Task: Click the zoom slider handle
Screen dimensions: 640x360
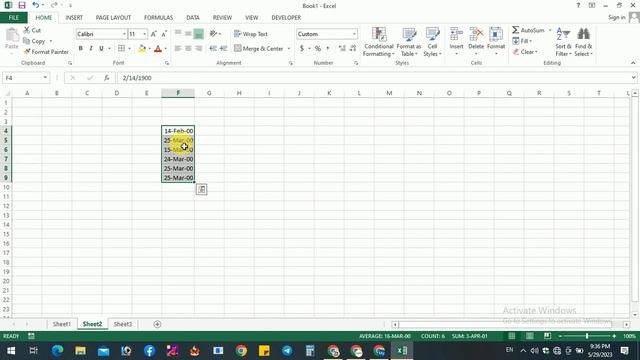Action: [587, 336]
